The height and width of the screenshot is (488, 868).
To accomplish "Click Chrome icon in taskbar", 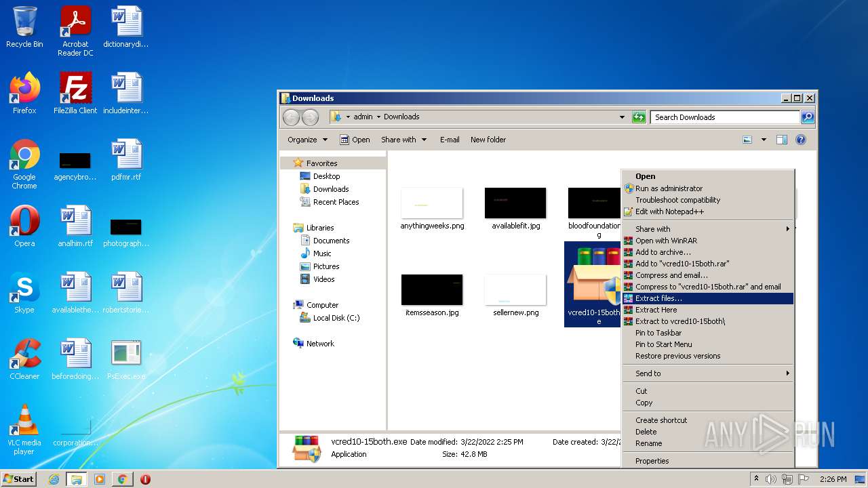I will [122, 479].
